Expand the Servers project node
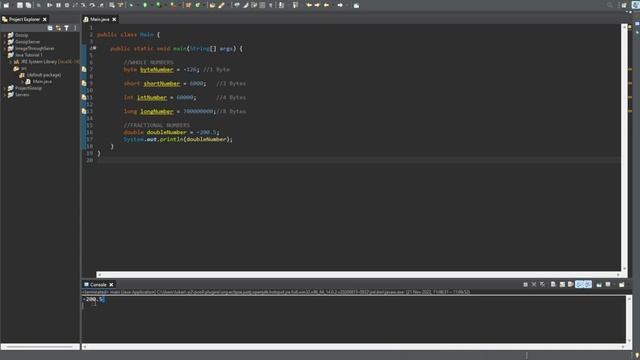The height and width of the screenshot is (360, 640). click(x=4, y=95)
